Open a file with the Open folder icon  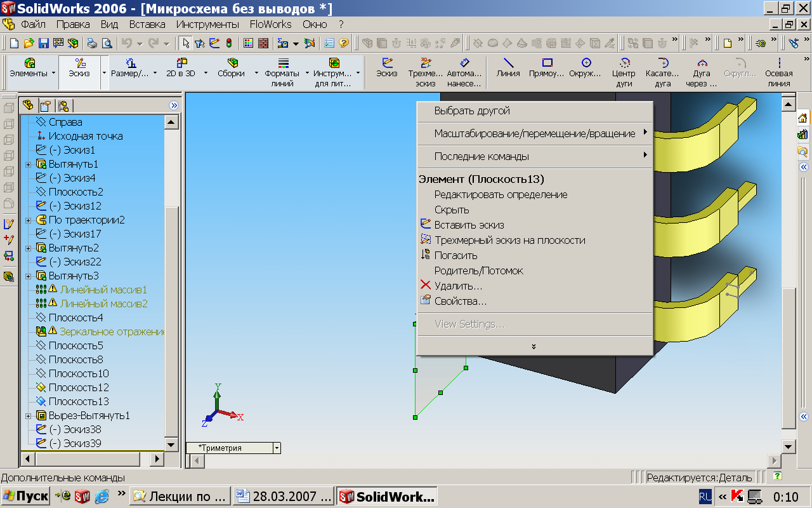(29, 43)
